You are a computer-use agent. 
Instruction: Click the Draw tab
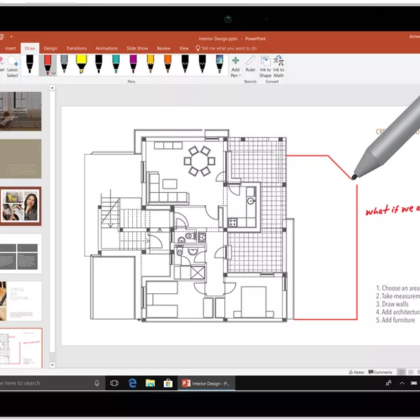(x=30, y=48)
